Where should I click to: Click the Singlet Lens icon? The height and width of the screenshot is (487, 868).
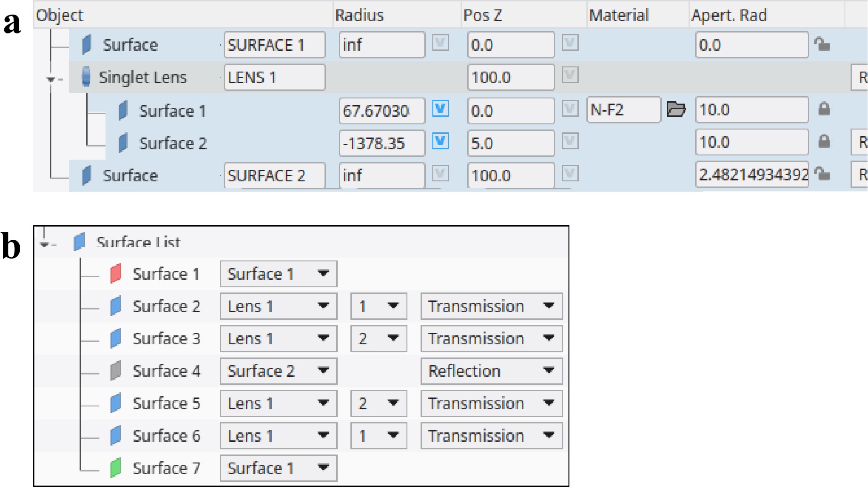86,77
